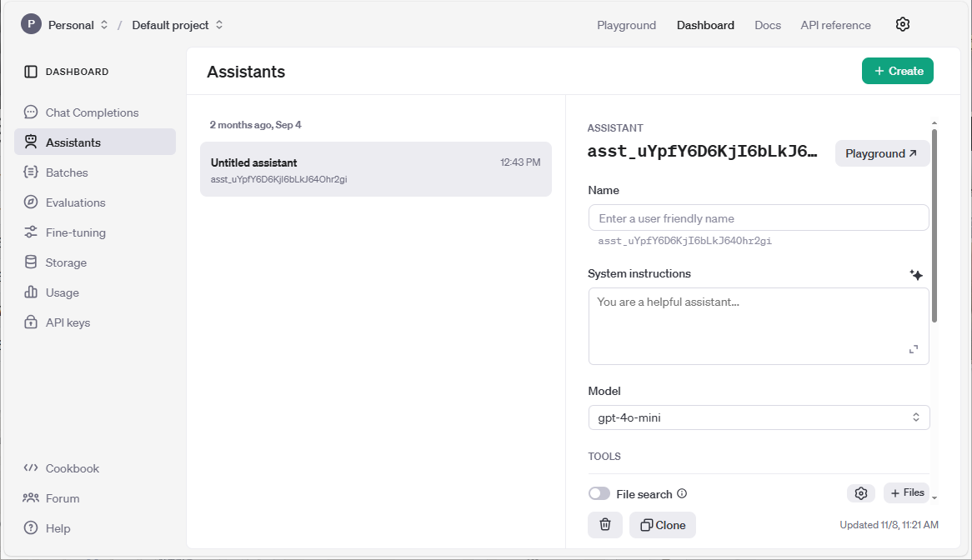Delete assistant with trash icon
The width and height of the screenshot is (972, 560).
click(605, 525)
